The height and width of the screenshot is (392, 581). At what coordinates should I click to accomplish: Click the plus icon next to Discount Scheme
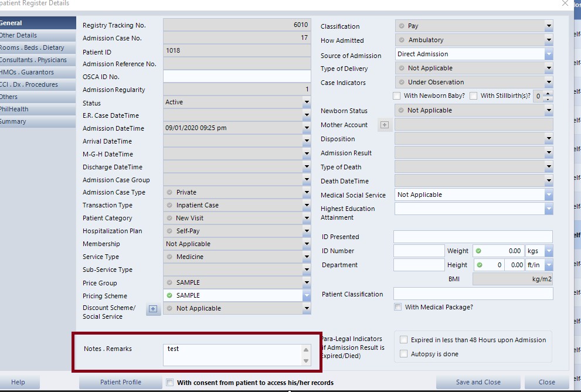(153, 309)
